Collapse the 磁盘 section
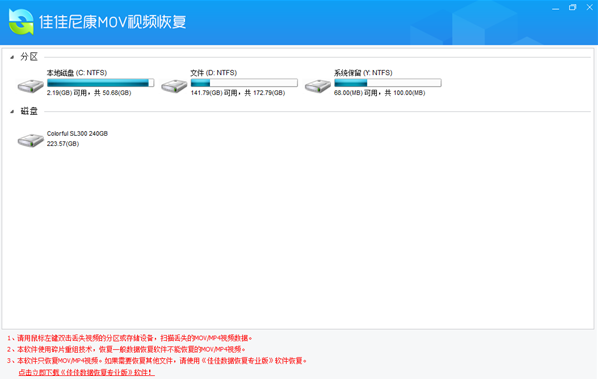 [12, 111]
